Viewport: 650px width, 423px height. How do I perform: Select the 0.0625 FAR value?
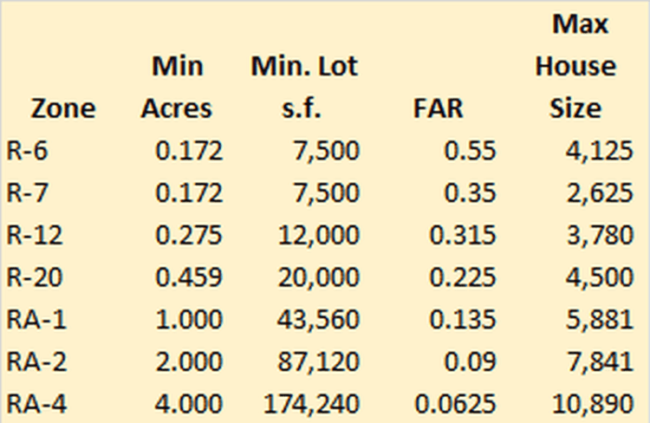click(x=455, y=404)
